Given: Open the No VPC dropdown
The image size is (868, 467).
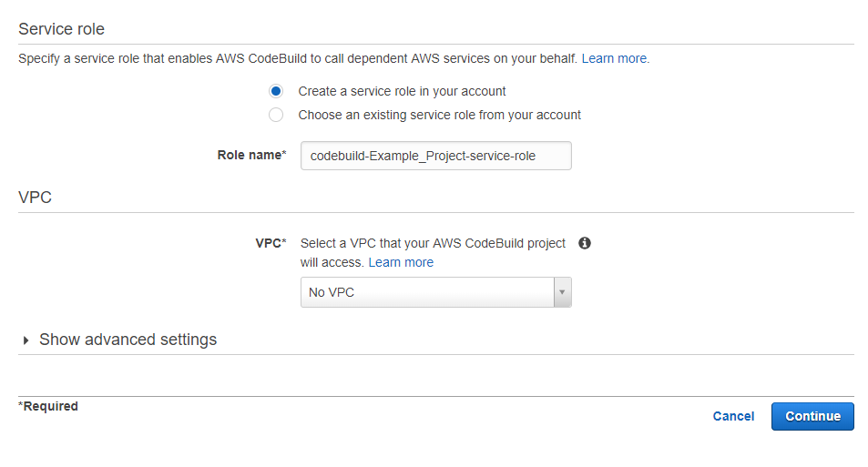Looking at the screenshot, I should click(x=435, y=292).
